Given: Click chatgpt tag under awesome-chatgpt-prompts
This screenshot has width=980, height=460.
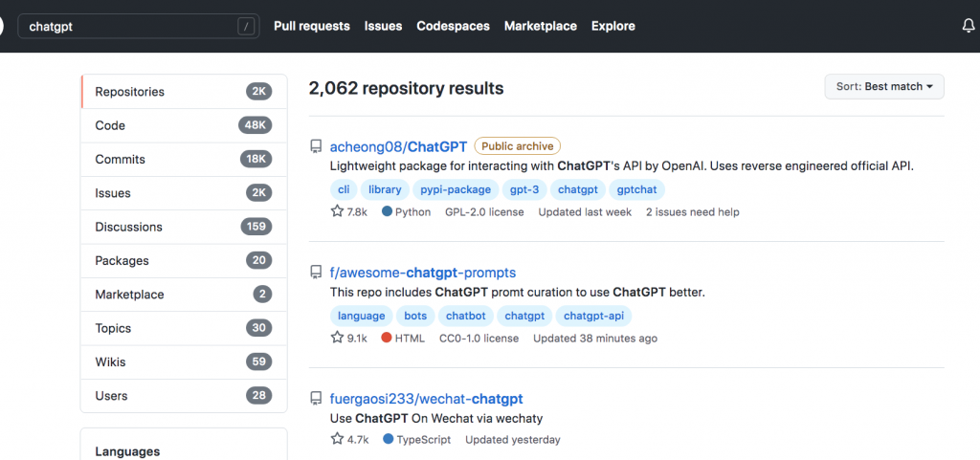Looking at the screenshot, I should [x=525, y=316].
